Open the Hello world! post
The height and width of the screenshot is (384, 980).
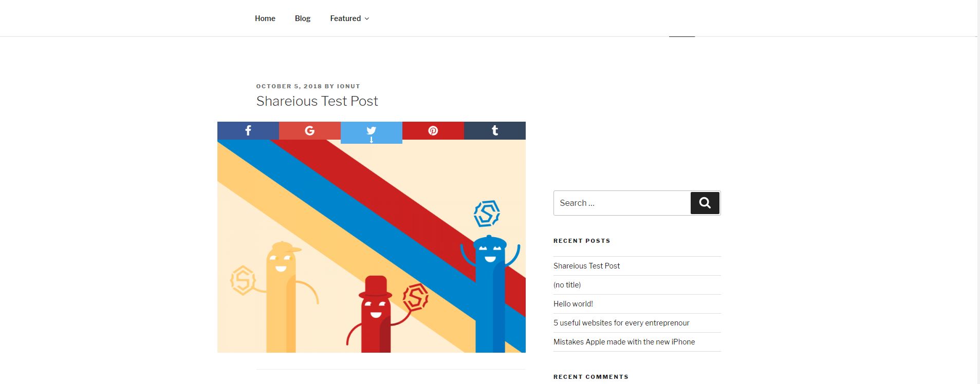573,304
